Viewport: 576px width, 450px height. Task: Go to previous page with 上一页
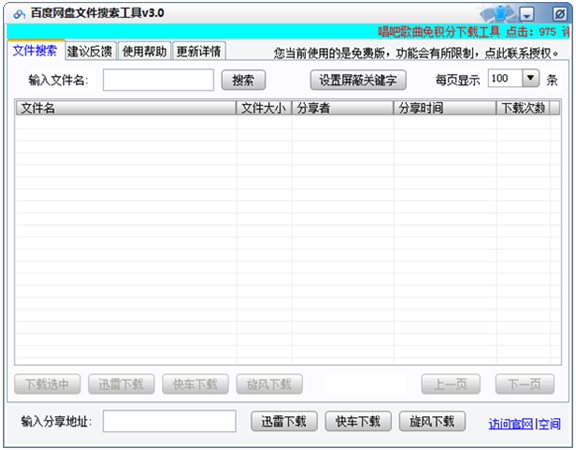click(451, 384)
